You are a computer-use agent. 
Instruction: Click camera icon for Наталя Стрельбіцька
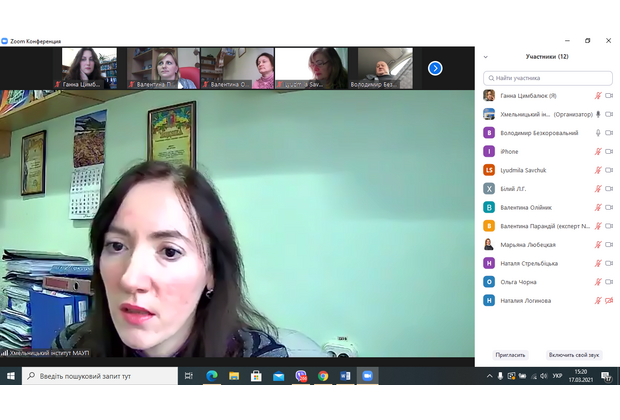pyautogui.click(x=609, y=263)
